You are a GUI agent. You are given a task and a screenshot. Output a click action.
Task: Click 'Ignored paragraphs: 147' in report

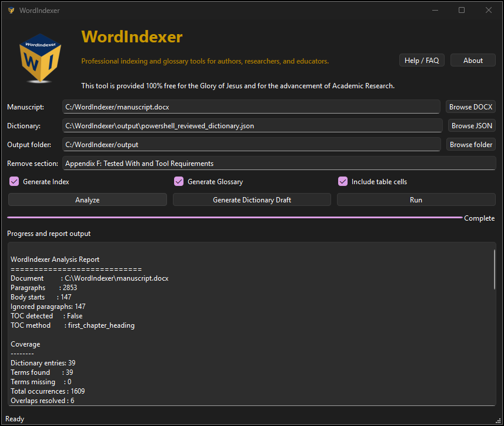click(x=48, y=307)
